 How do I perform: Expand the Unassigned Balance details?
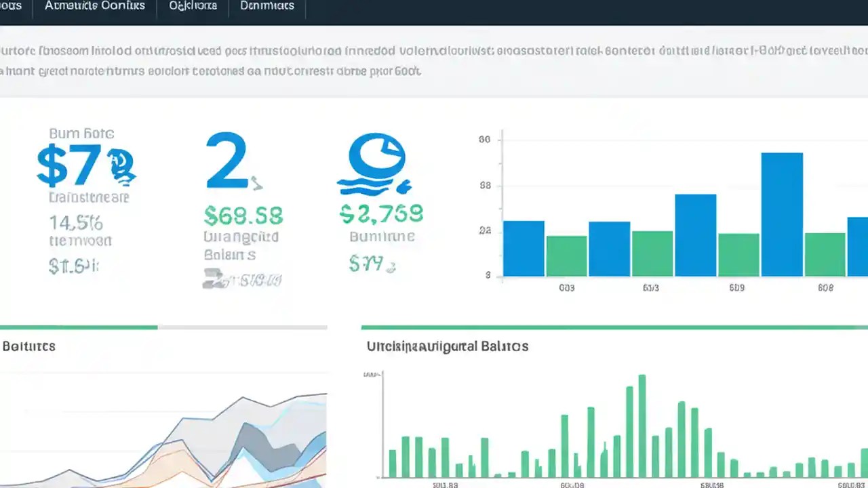click(x=446, y=346)
